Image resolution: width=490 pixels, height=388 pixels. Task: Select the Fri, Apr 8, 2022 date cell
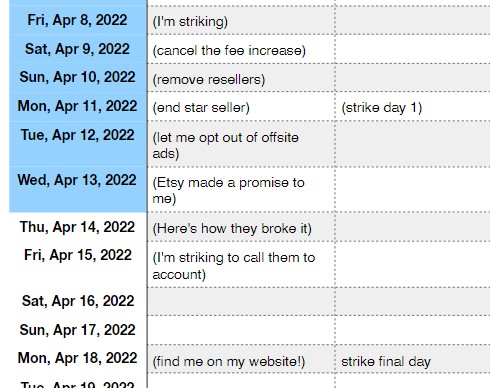(78, 20)
